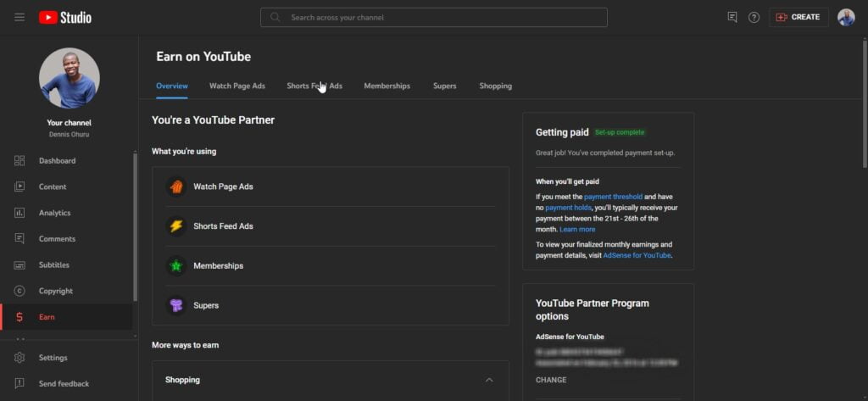Image resolution: width=868 pixels, height=401 pixels.
Task: Select Comments label in sidebar
Action: [57, 239]
